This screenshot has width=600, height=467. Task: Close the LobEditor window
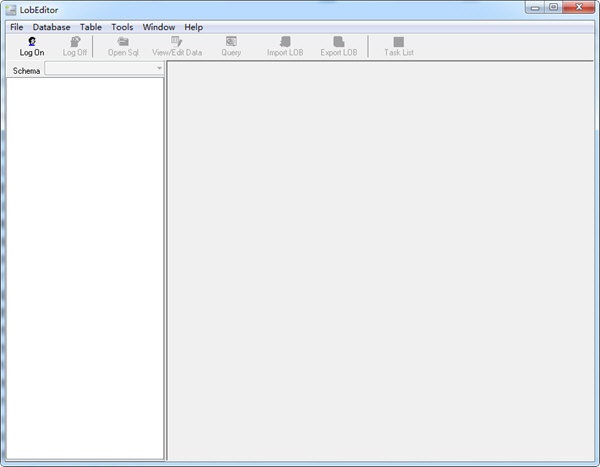pos(579,8)
